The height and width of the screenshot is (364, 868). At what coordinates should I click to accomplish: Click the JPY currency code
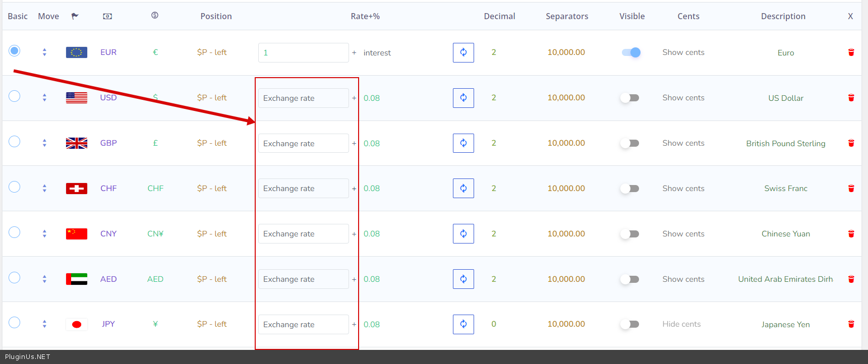tap(108, 324)
